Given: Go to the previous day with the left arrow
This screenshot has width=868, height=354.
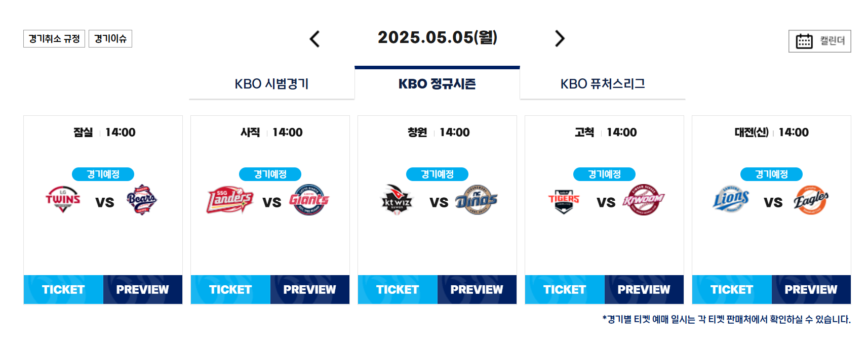Looking at the screenshot, I should click(x=314, y=38).
